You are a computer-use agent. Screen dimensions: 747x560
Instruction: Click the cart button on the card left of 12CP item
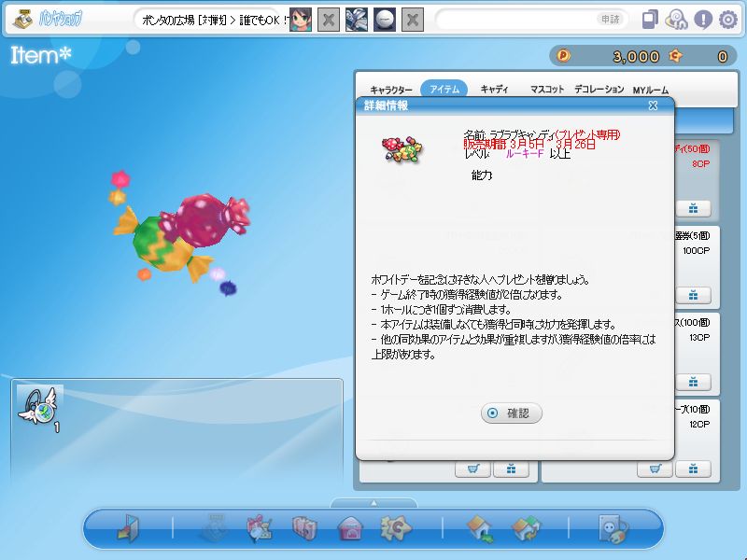pos(473,469)
